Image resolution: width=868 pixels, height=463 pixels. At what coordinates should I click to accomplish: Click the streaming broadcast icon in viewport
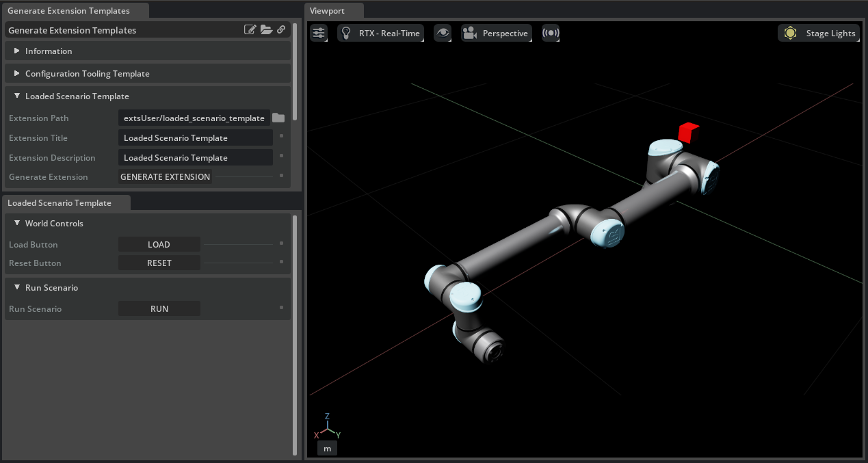(551, 33)
